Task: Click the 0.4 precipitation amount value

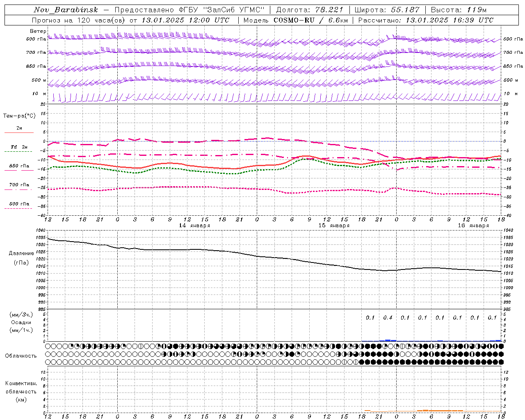Action: click(388, 317)
